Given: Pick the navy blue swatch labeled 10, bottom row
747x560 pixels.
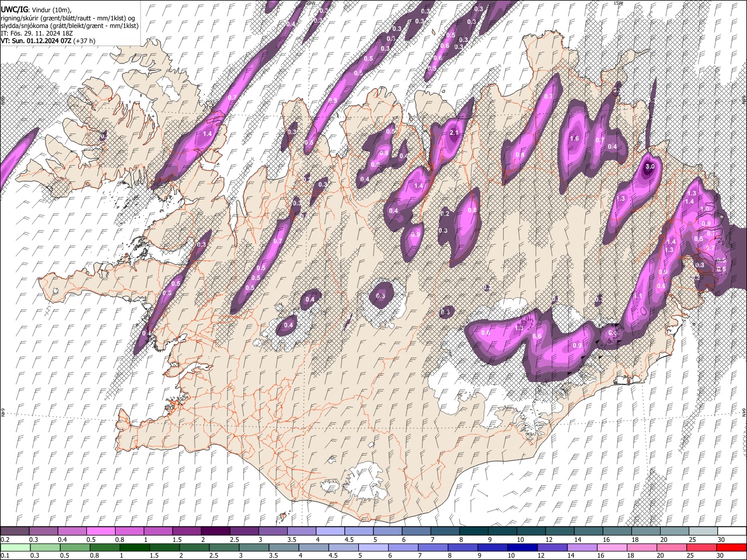Looking at the screenshot, I should 522,548.
